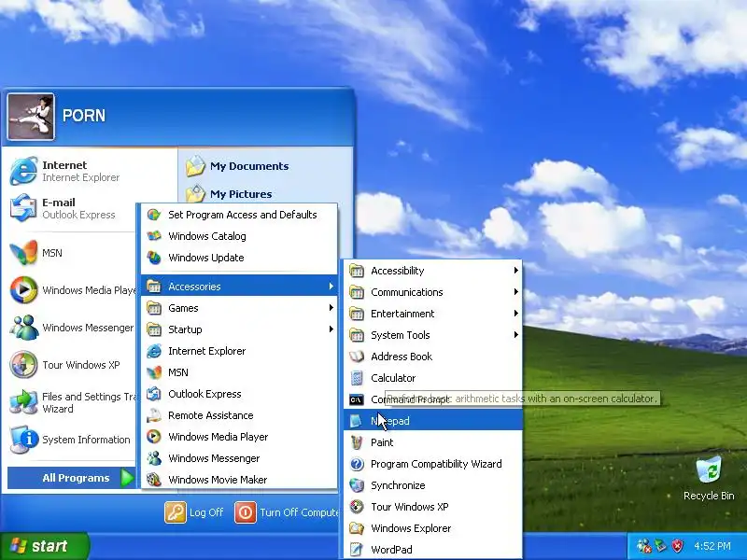Click the taskbar clock showing 4:52 PM

pyautogui.click(x=712, y=546)
